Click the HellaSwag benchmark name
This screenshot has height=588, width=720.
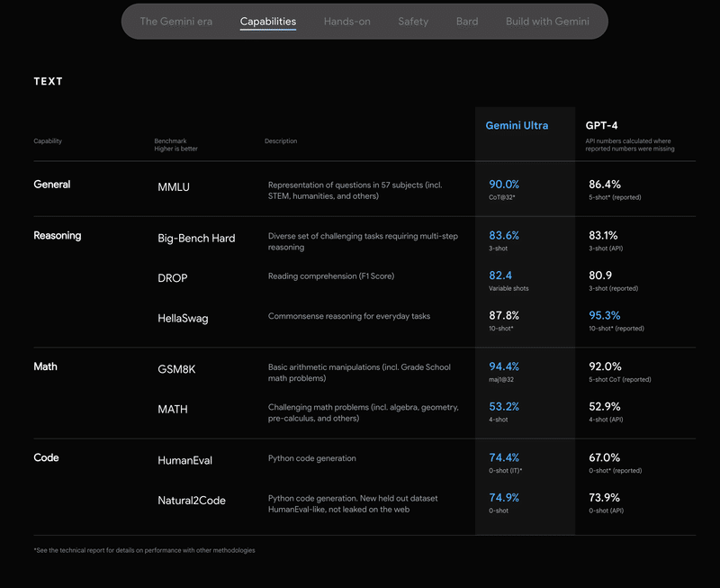pos(183,319)
